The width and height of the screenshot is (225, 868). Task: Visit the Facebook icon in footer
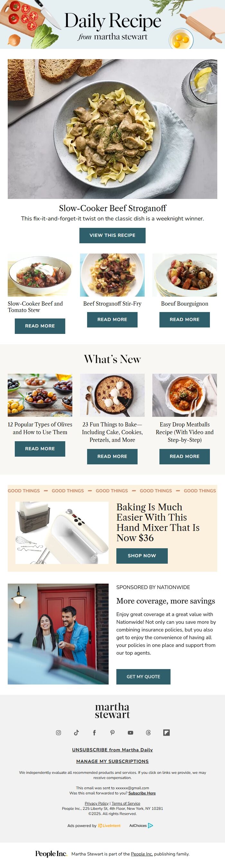[x=94, y=732]
